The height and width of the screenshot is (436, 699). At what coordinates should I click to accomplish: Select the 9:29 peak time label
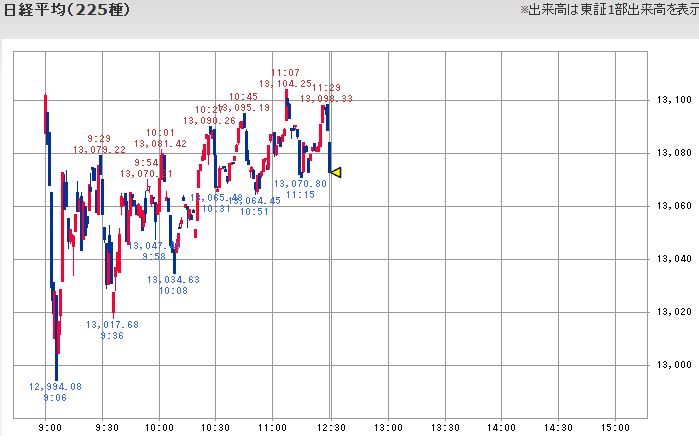pyautogui.click(x=99, y=139)
